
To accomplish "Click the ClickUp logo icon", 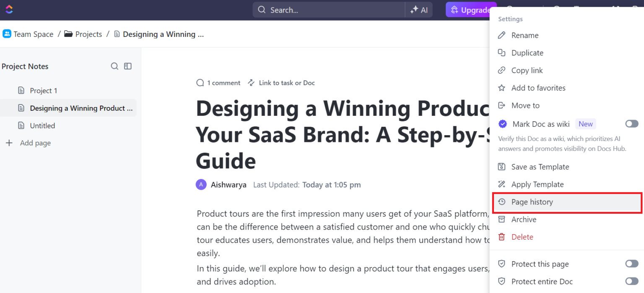I will [10, 9].
